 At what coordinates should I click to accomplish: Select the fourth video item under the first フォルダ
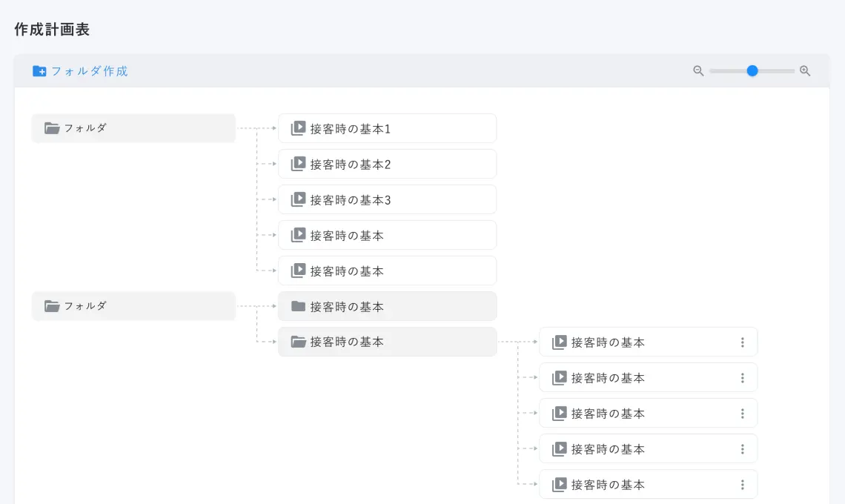coord(387,235)
